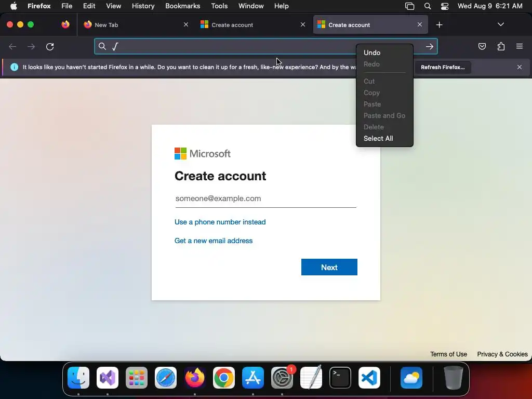Screen dimensions: 532x399
Task: Go back using the back arrow
Action: [12, 46]
